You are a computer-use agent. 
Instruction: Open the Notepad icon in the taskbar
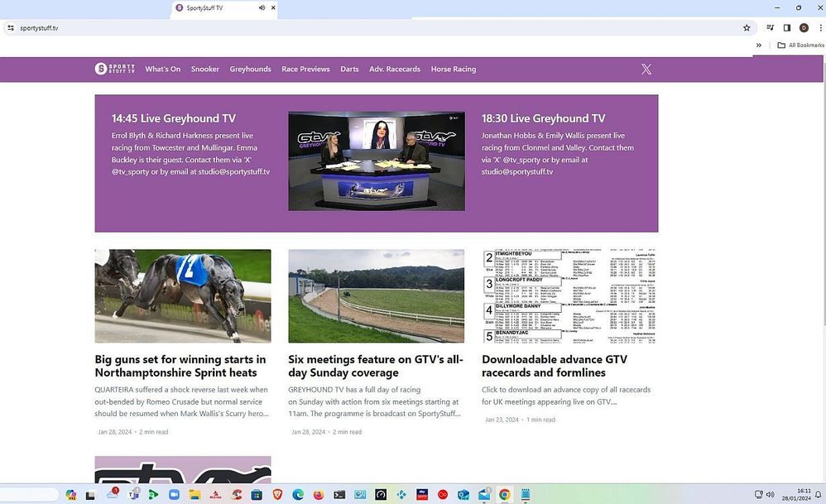click(526, 495)
